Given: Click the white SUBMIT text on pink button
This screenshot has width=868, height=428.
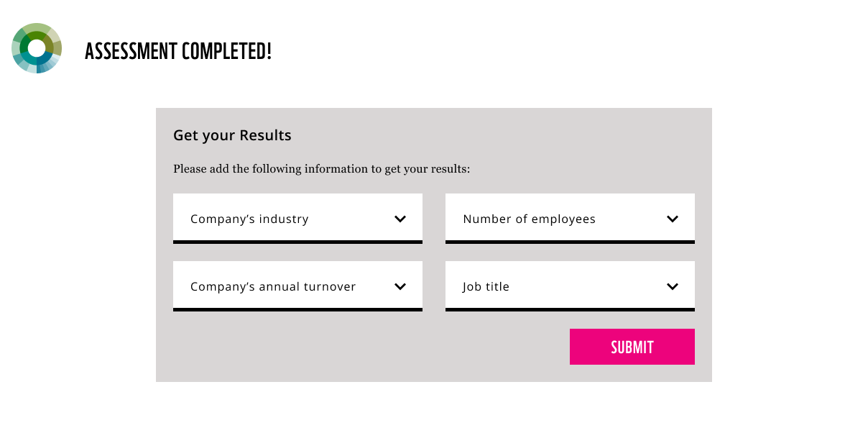Looking at the screenshot, I should click(x=632, y=347).
